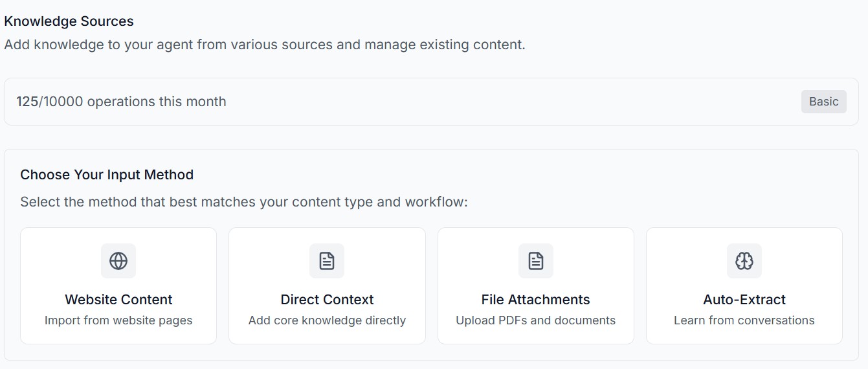This screenshot has width=868, height=369.
Task: Click the Choose Your Input Method heading
Action: pyautogui.click(x=107, y=175)
